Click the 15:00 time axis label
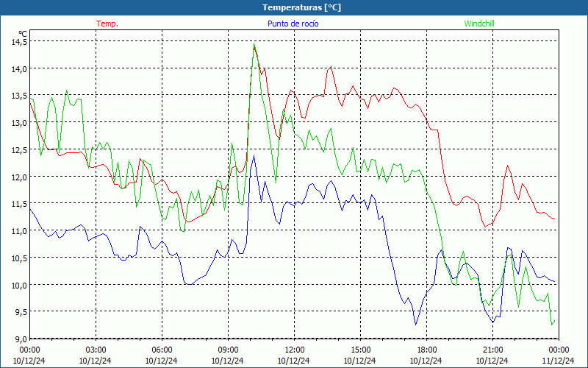Screen dimensions: 588x368 (x=360, y=350)
